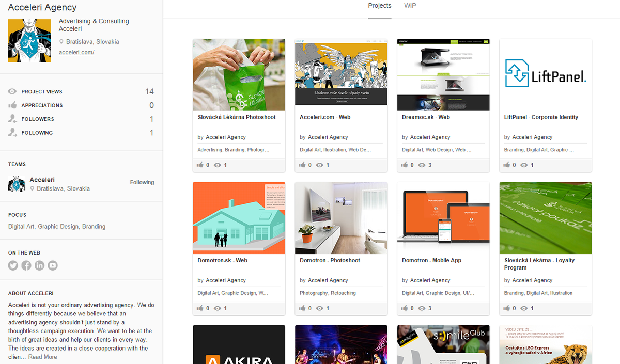Switch to the WIP tab
This screenshot has width=620, height=364.
[410, 6]
